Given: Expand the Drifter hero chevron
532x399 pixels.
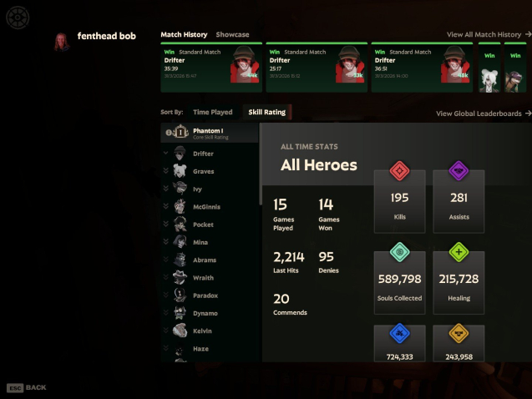Looking at the screenshot, I should [166, 153].
